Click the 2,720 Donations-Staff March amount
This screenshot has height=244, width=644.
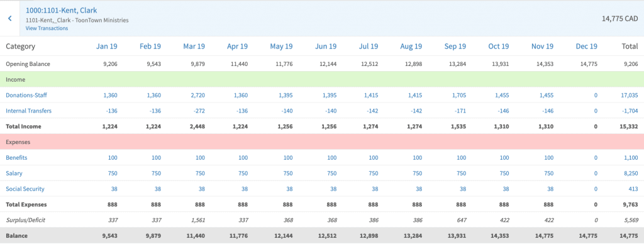pos(197,96)
